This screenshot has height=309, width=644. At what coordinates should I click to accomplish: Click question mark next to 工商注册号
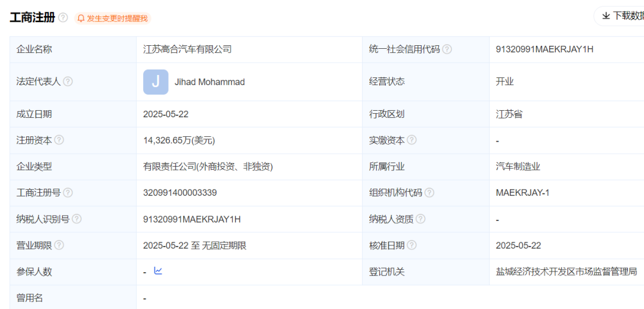tap(68, 193)
